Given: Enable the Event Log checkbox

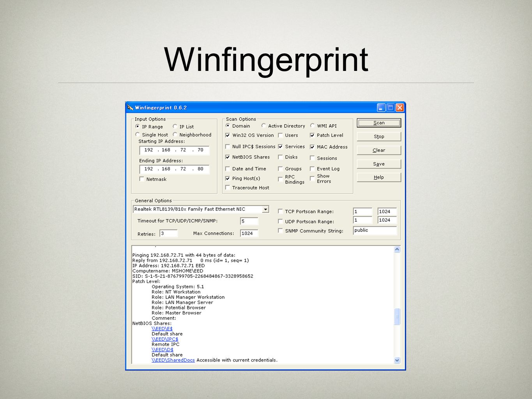Looking at the screenshot, I should click(x=312, y=169).
